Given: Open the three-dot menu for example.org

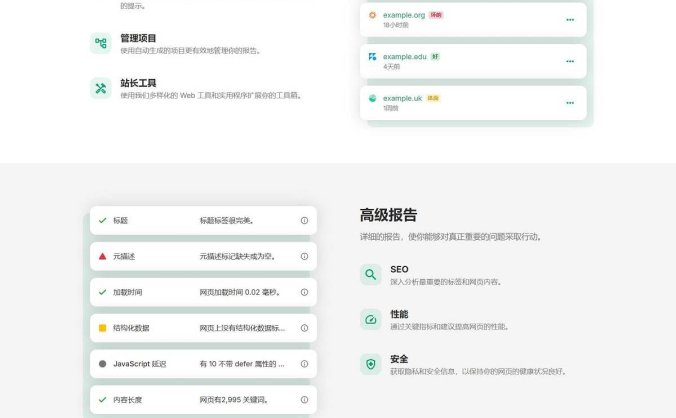Looking at the screenshot, I should (570, 20).
